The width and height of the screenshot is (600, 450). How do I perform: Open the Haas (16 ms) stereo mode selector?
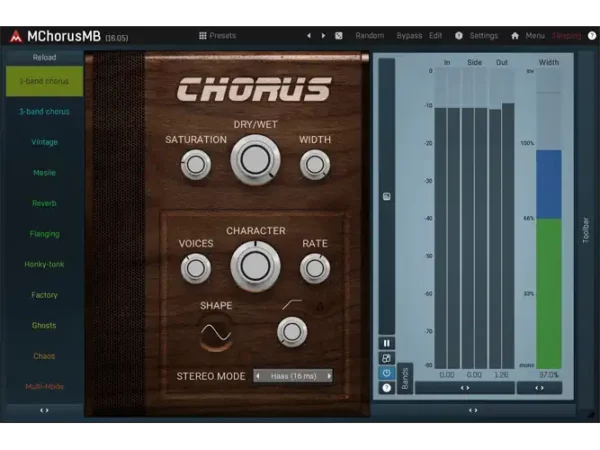[293, 376]
